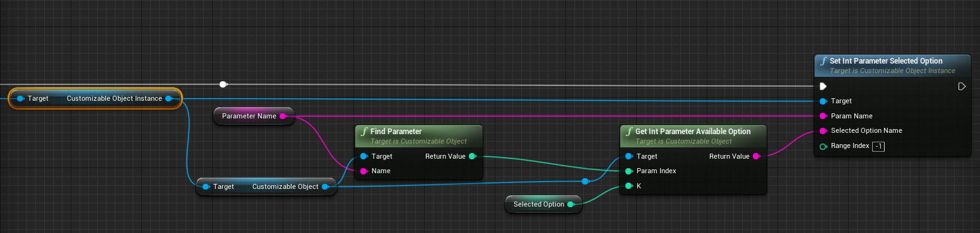
Task: Click the Selected Option Name pin on Set Int Parameter
Action: 823,131
